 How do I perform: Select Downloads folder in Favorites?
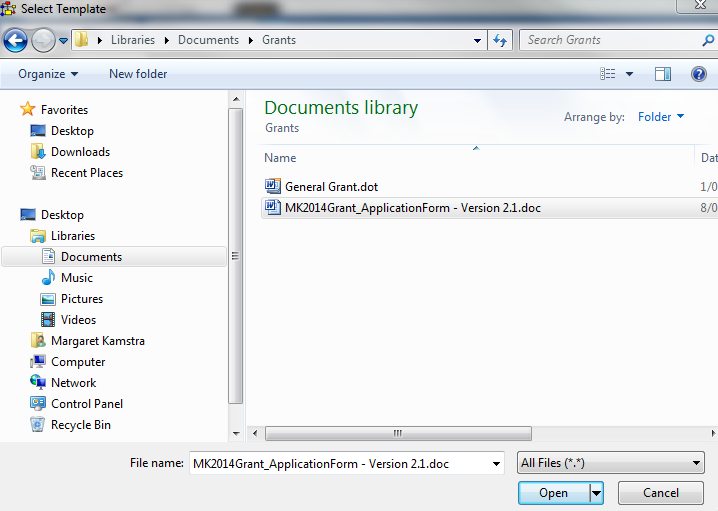click(x=80, y=152)
